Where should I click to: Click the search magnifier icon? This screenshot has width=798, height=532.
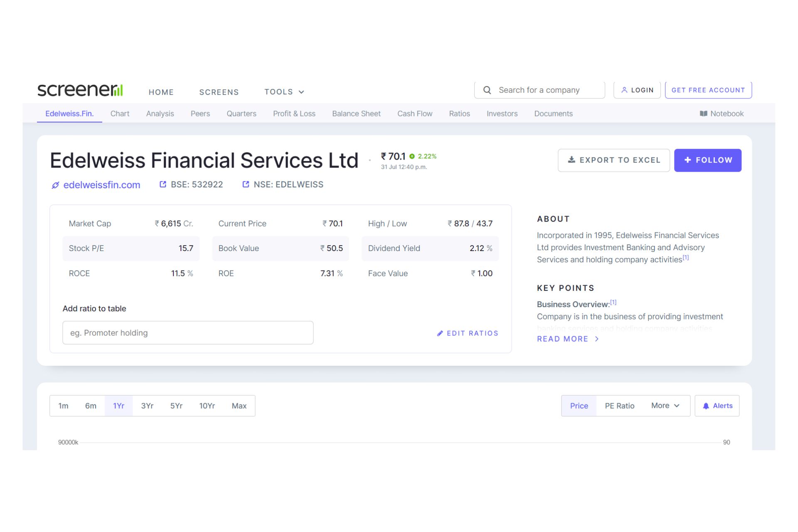487,89
